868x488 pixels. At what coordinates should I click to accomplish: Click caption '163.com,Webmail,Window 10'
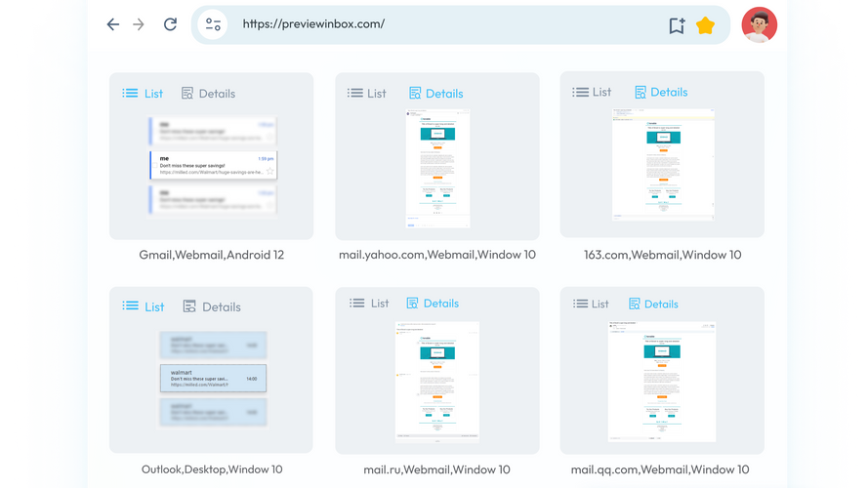pos(663,255)
